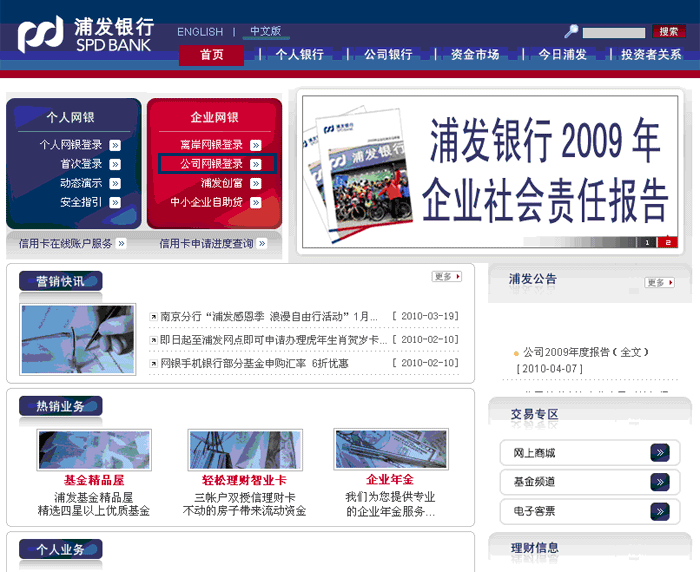Open the 动态演示 link
Image resolution: width=700 pixels, height=572 pixels.
click(x=81, y=183)
